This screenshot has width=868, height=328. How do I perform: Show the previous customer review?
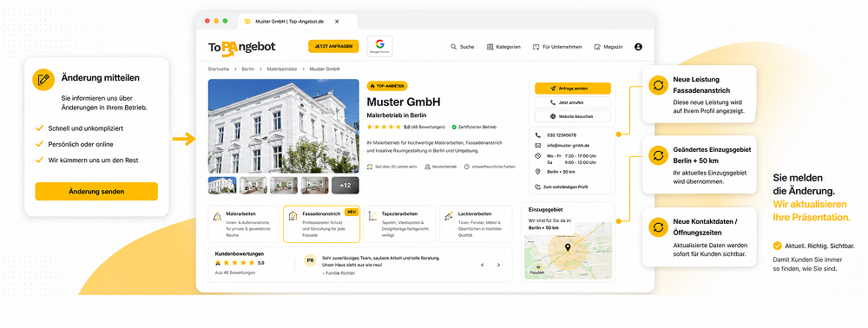tap(482, 265)
